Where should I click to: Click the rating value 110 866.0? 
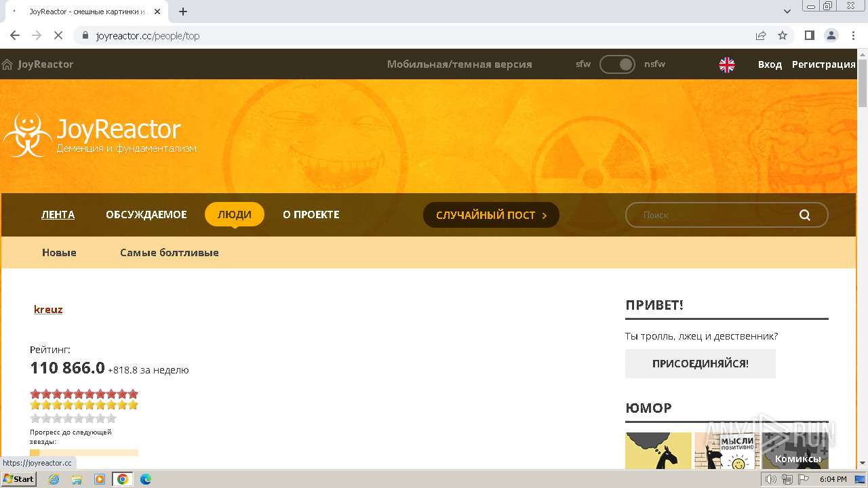[x=68, y=368]
